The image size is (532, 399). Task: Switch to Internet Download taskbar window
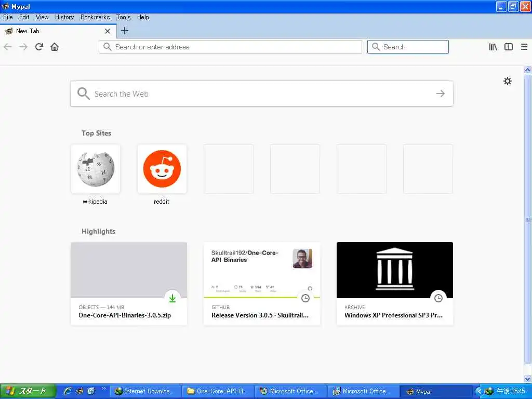[145, 391]
